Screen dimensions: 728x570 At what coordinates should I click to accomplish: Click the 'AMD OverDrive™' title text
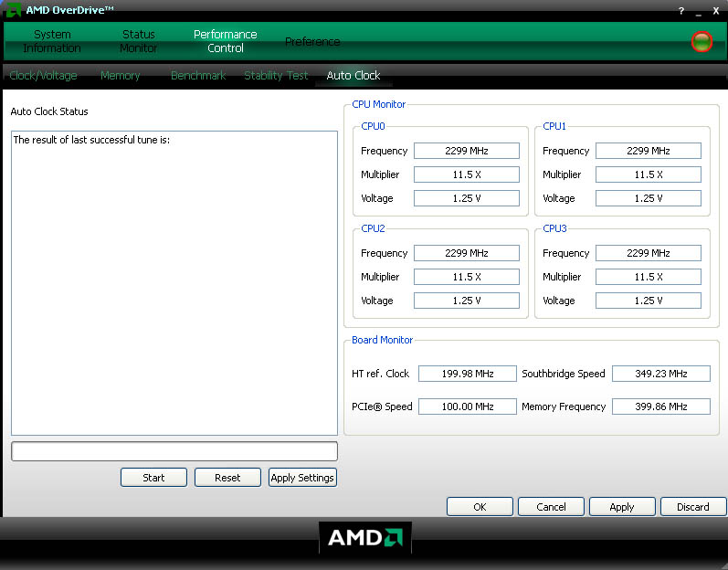tap(69, 10)
